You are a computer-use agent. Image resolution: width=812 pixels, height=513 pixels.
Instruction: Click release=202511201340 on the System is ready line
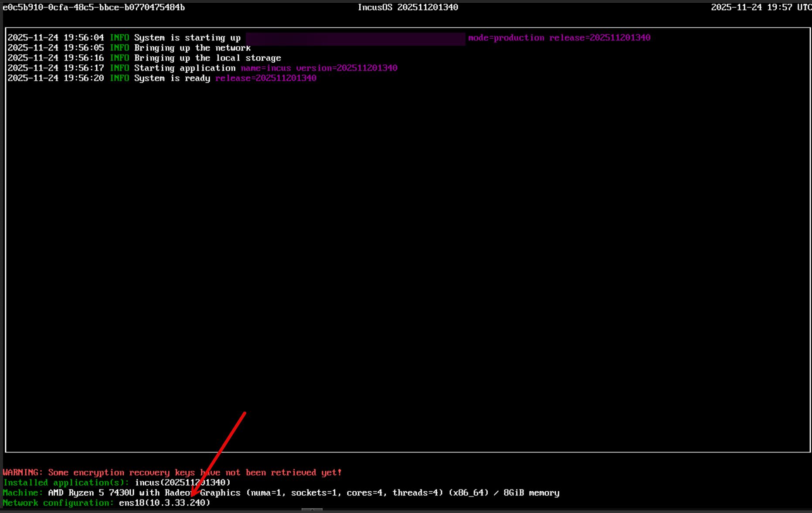pyautogui.click(x=266, y=78)
